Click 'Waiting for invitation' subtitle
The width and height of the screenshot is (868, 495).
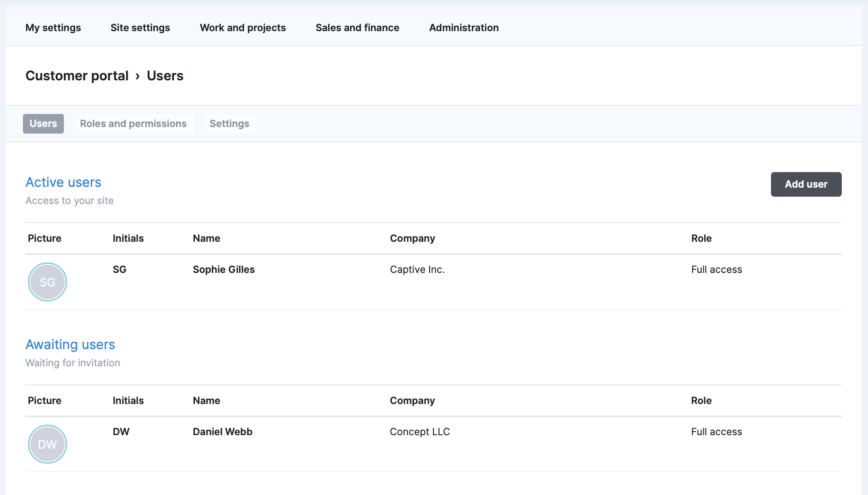coord(73,363)
